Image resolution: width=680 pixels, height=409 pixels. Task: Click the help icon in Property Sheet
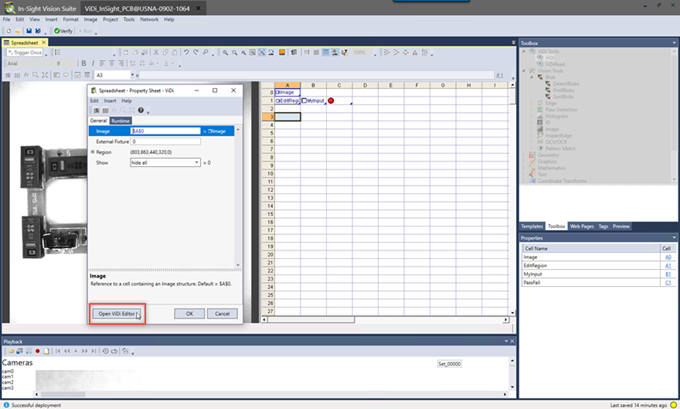[140, 110]
